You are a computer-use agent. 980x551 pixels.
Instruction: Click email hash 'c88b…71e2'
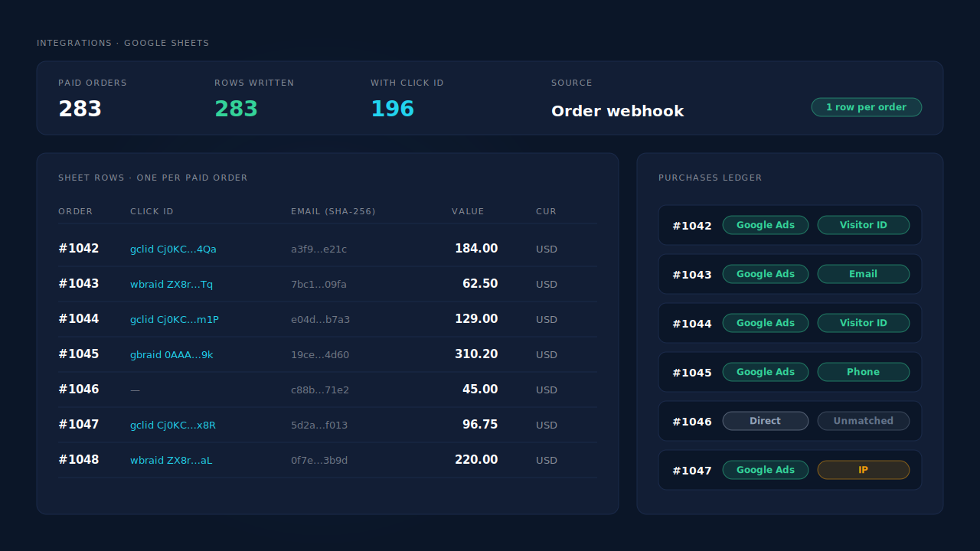pos(320,390)
